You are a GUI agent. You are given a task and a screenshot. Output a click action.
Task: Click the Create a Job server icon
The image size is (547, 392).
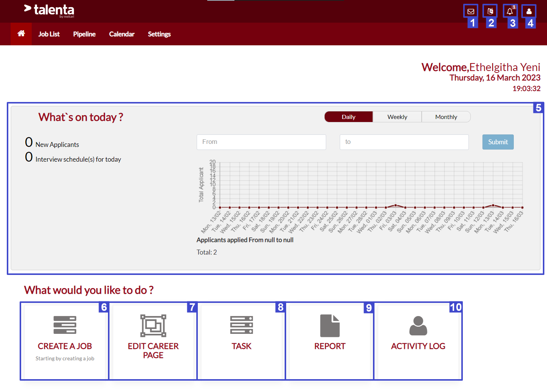pos(65,325)
